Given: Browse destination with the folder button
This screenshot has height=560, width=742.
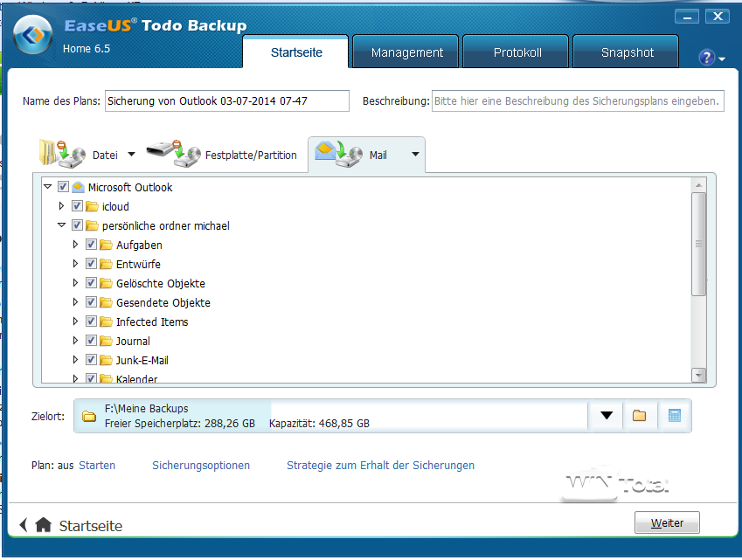Looking at the screenshot, I should pos(640,416).
